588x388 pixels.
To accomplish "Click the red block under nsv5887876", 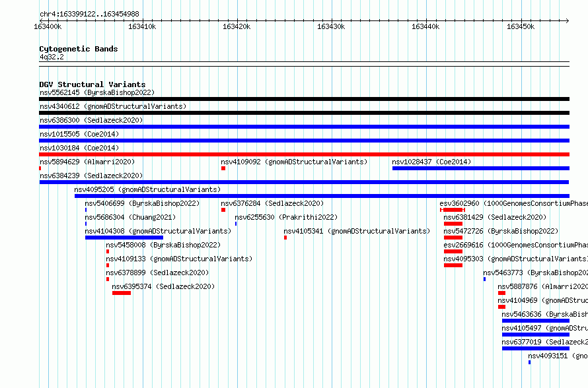I will [x=501, y=293].
